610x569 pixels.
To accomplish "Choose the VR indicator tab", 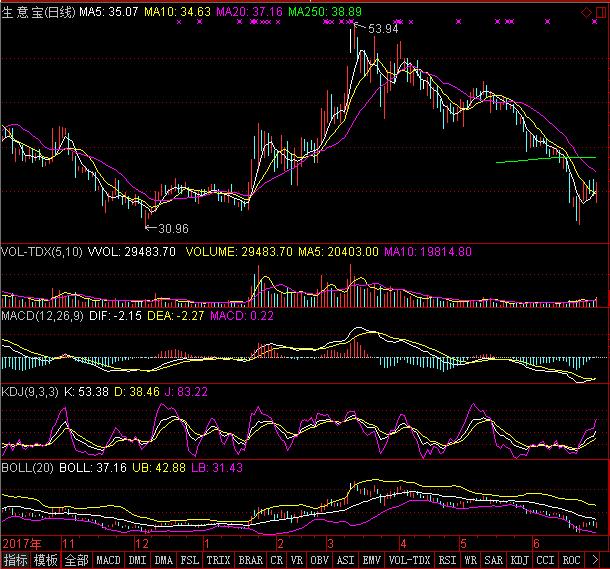I will pyautogui.click(x=297, y=560).
